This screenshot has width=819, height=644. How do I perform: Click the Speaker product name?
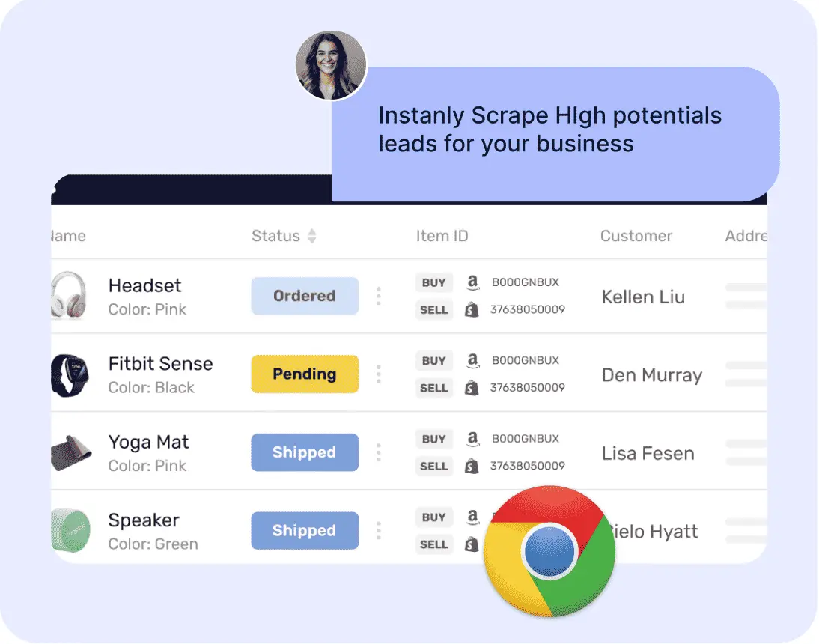[144, 520]
